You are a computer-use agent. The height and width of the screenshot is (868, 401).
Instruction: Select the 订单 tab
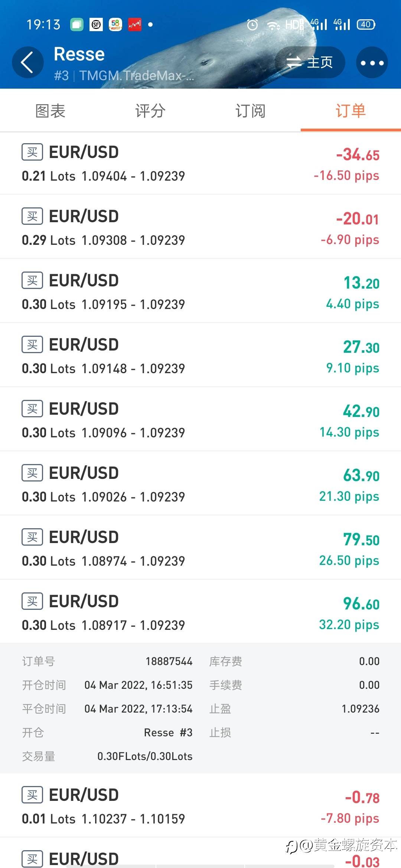[351, 111]
